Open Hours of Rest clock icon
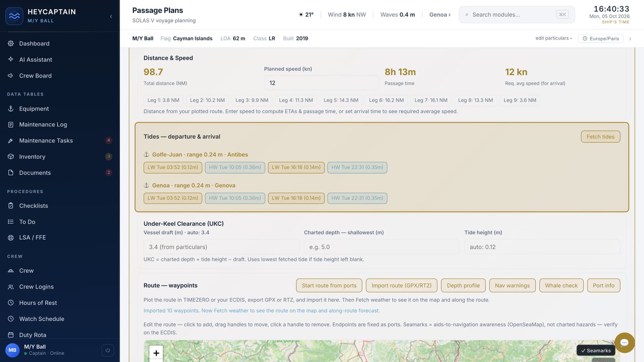 [x=11, y=303]
